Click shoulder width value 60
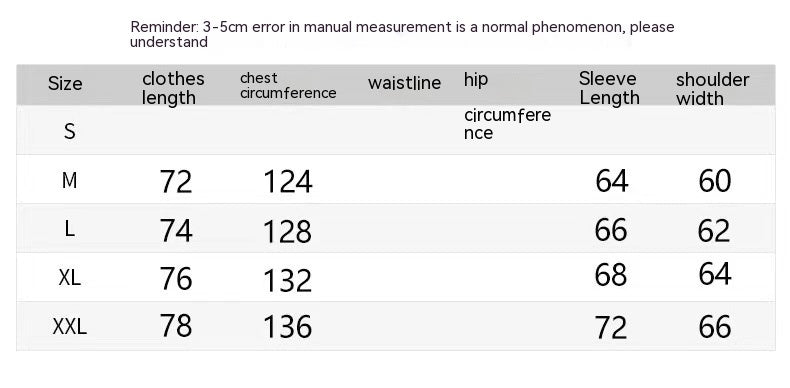This screenshot has height=388, width=790. 714,180
